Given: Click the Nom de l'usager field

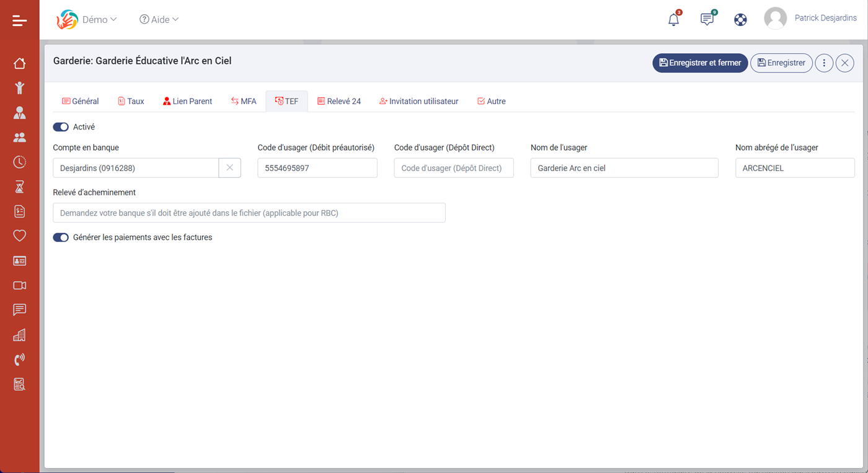Looking at the screenshot, I should pos(624,168).
